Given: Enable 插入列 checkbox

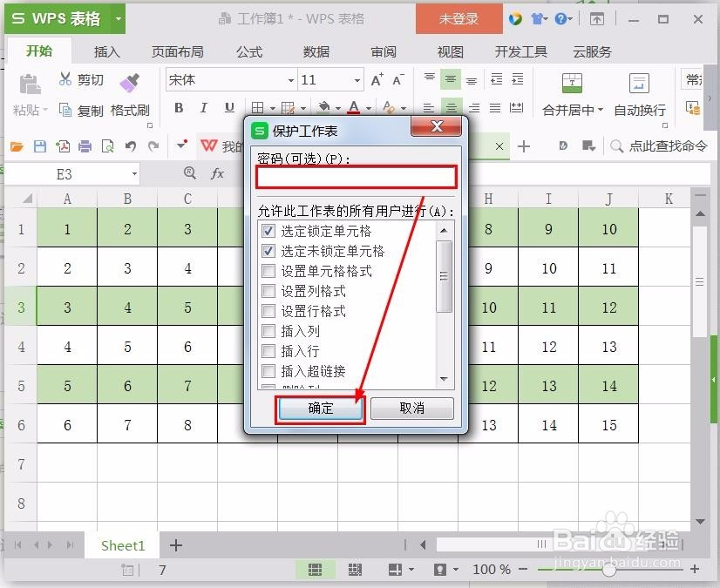Looking at the screenshot, I should click(268, 331).
